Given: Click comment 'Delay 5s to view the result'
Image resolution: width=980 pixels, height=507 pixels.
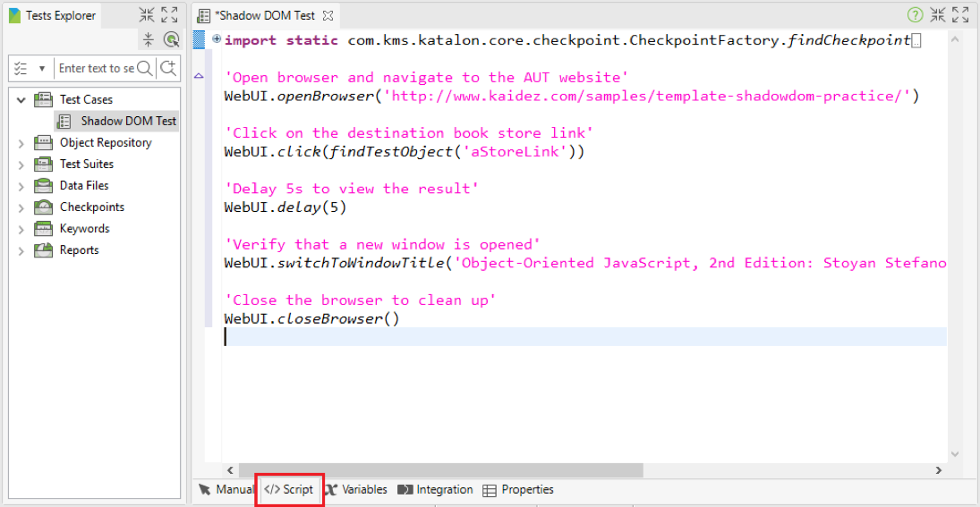Looking at the screenshot, I should coord(351,189).
